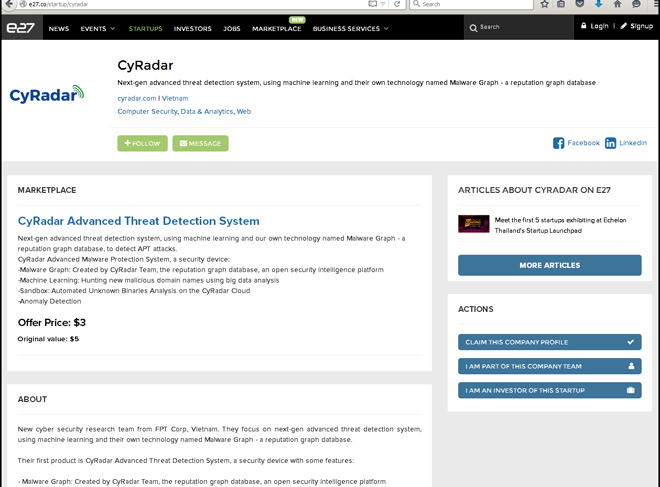Open MARKETPLACE in the navbar
The width and height of the screenshot is (660, 487).
(277, 29)
